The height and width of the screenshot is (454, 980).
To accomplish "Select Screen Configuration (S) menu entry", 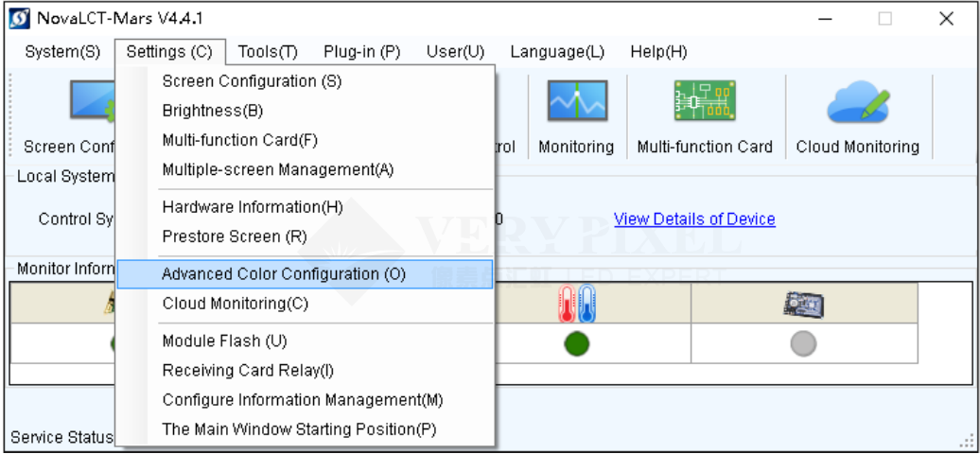I will [305, 81].
